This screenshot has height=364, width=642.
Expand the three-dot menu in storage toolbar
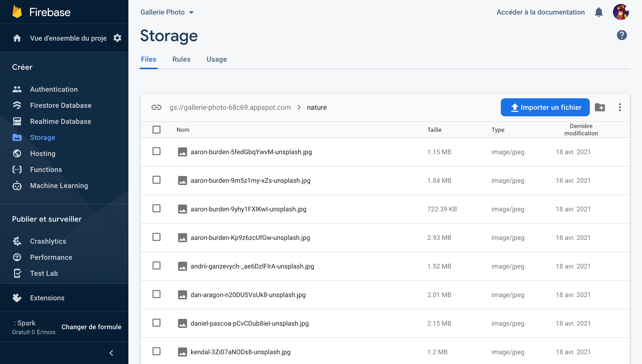pos(620,107)
